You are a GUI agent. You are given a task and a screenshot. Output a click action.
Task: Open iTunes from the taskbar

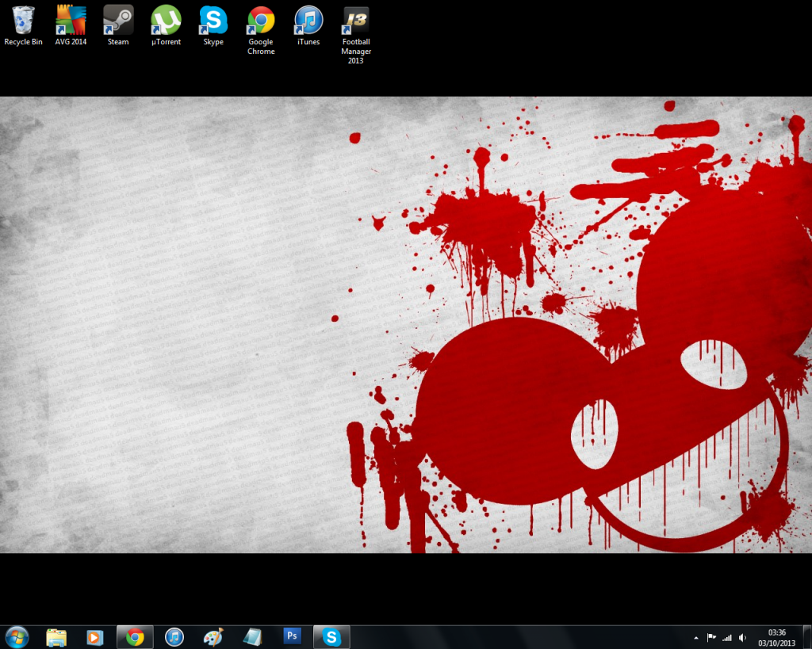click(174, 637)
